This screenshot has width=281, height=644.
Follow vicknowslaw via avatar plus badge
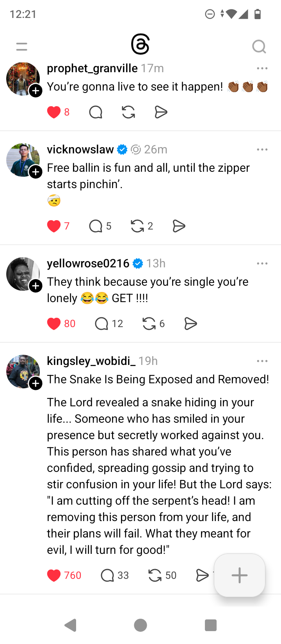[36, 172]
